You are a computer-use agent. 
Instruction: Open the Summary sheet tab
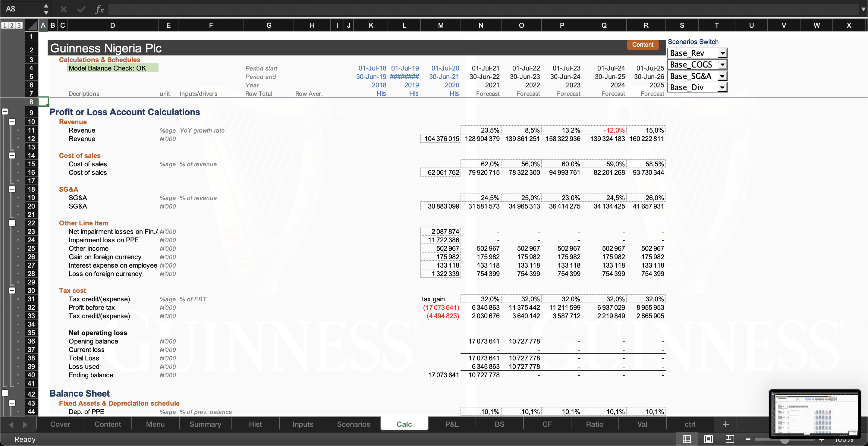pyautogui.click(x=205, y=424)
